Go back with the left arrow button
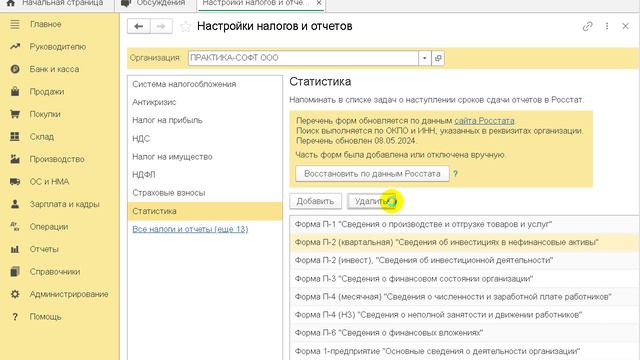This screenshot has height=360, width=640. (x=139, y=27)
